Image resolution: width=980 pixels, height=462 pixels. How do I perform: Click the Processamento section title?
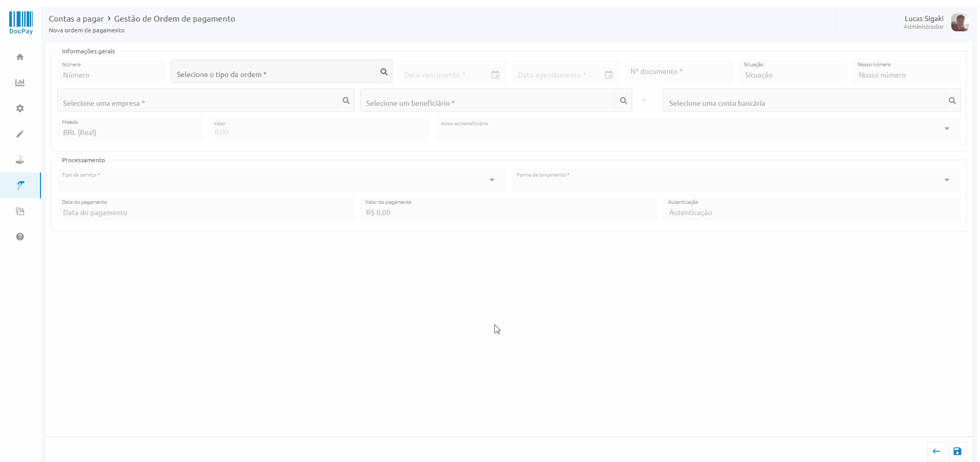84,160
